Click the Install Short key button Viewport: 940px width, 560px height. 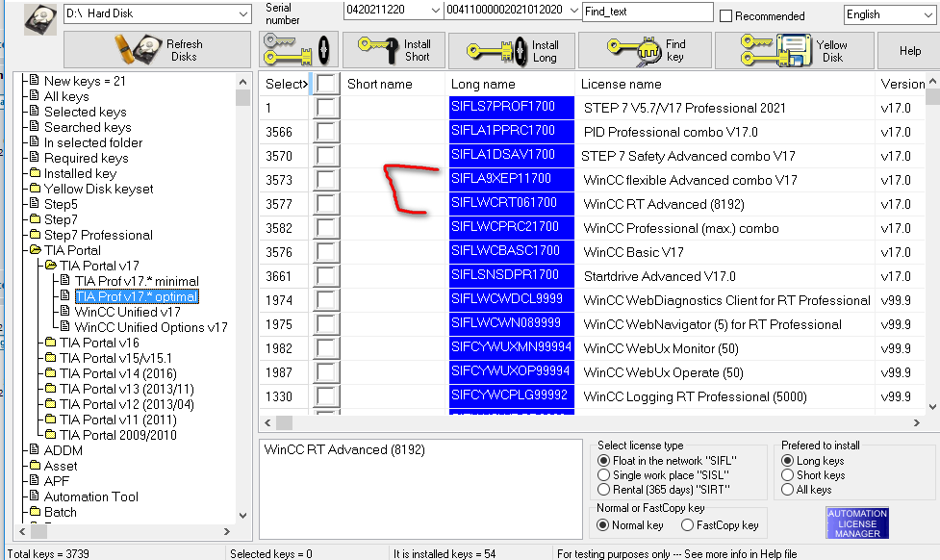(x=394, y=50)
